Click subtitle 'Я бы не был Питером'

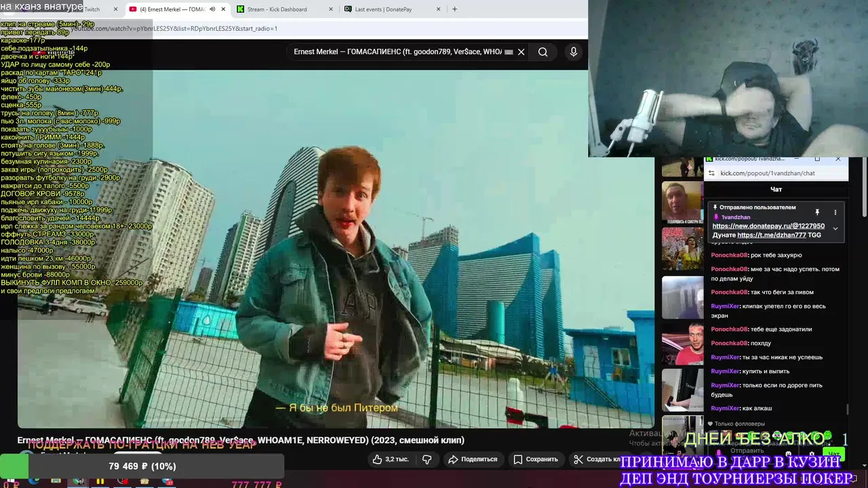click(x=336, y=408)
